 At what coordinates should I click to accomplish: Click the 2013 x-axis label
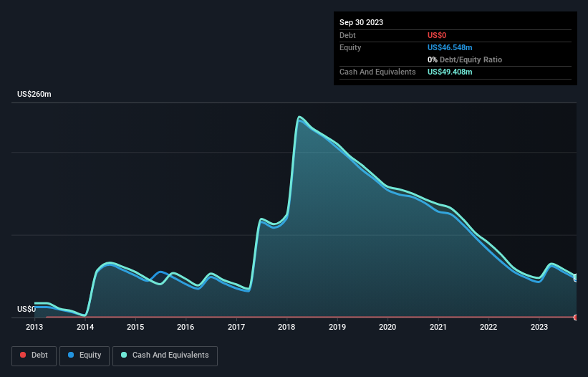(x=34, y=327)
